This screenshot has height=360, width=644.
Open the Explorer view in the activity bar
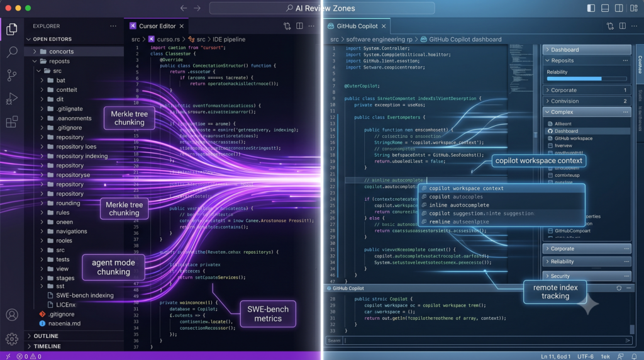pos(12,29)
